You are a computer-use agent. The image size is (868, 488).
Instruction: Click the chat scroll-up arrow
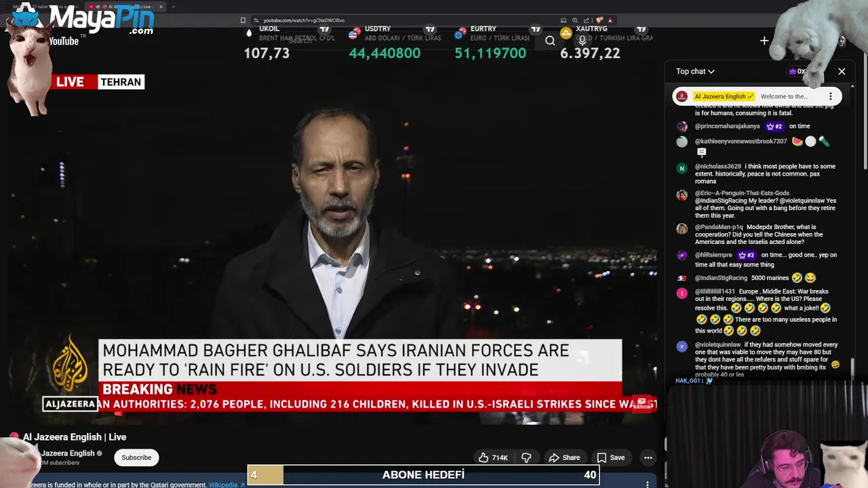pyautogui.click(x=852, y=85)
